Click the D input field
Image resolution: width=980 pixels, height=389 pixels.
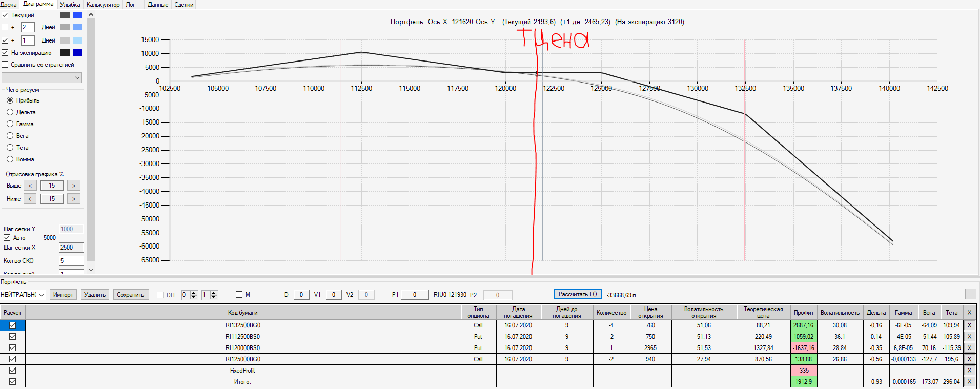[x=301, y=295]
